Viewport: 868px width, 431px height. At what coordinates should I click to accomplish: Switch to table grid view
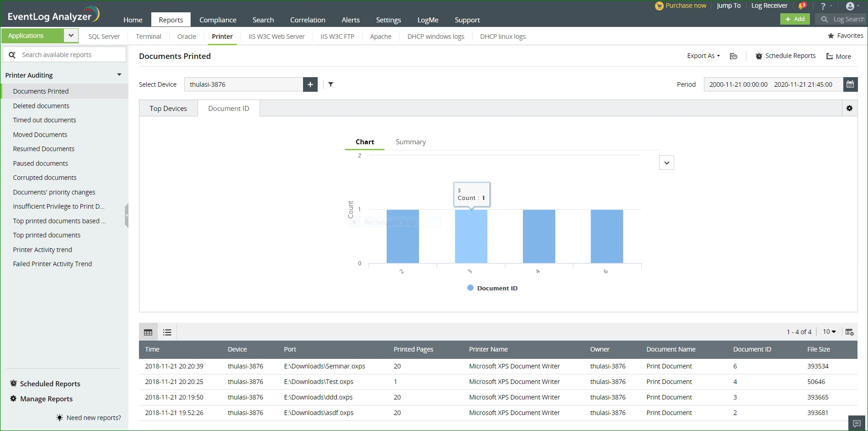148,332
